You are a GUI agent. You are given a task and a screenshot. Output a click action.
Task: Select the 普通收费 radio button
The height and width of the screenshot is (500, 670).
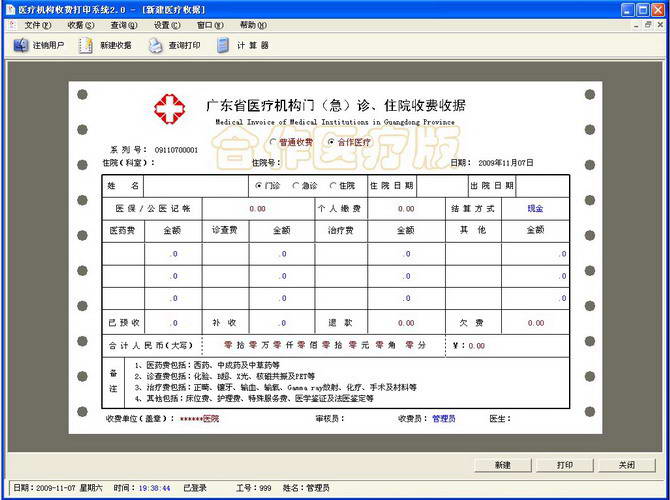[273, 142]
